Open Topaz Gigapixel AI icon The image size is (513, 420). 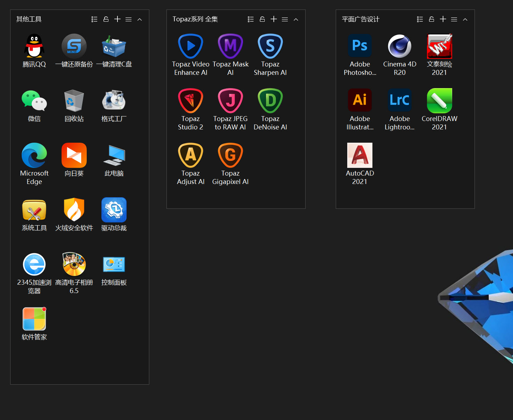230,155
